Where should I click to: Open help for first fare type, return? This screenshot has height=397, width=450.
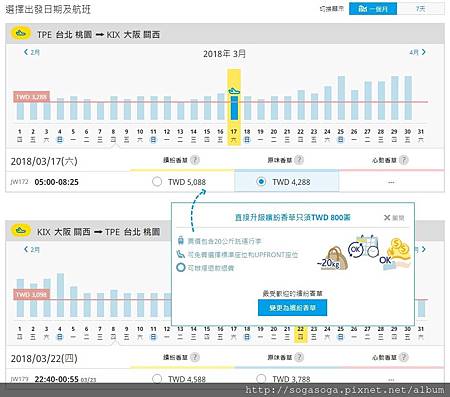[195, 357]
